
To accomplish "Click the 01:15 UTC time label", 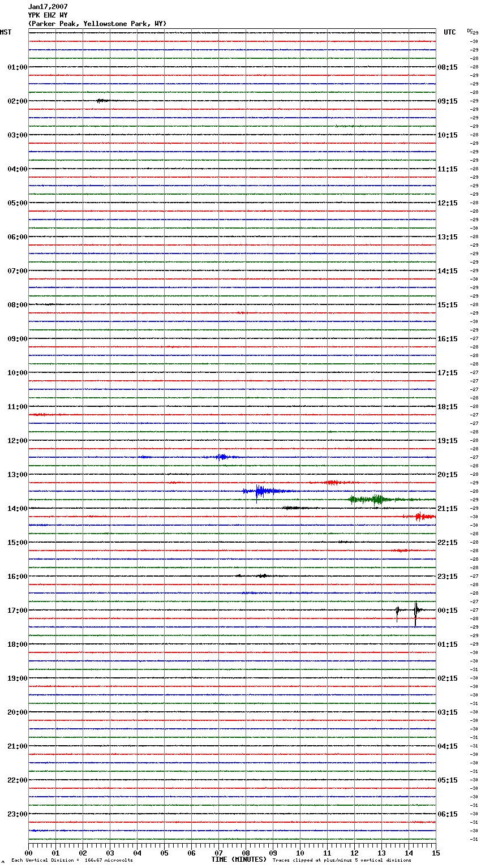I will click(448, 644).
